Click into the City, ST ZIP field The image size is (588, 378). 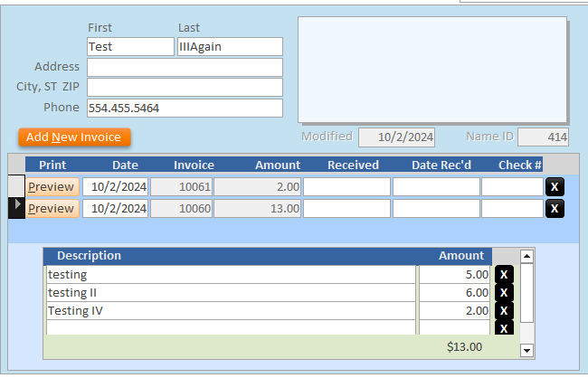click(x=185, y=88)
